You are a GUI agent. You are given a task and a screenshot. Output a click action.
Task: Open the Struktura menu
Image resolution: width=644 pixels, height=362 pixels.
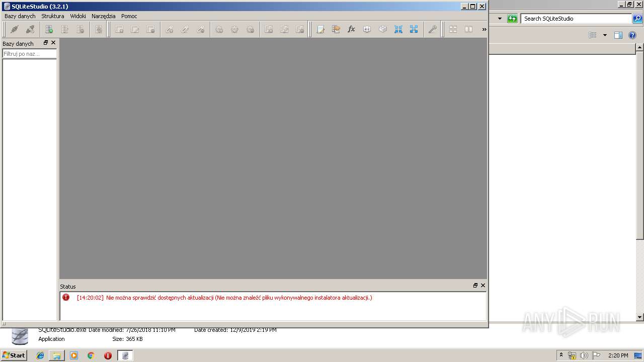click(53, 16)
